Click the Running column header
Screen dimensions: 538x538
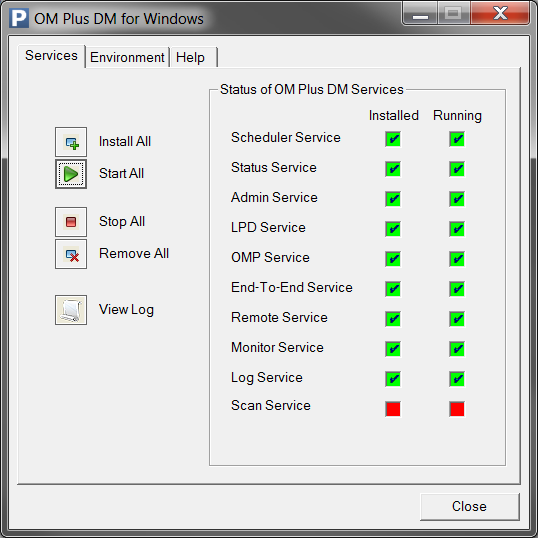[x=457, y=116]
